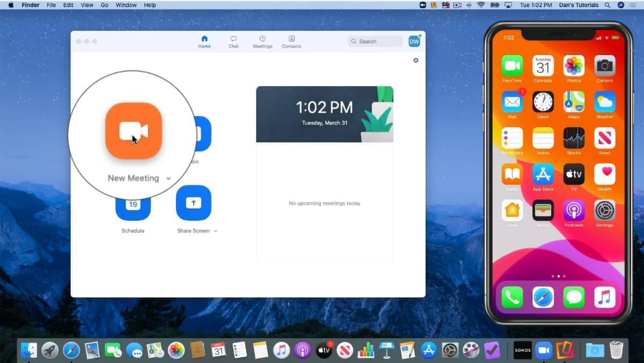
Task: Open Zoom settings gear icon
Action: pyautogui.click(x=415, y=61)
